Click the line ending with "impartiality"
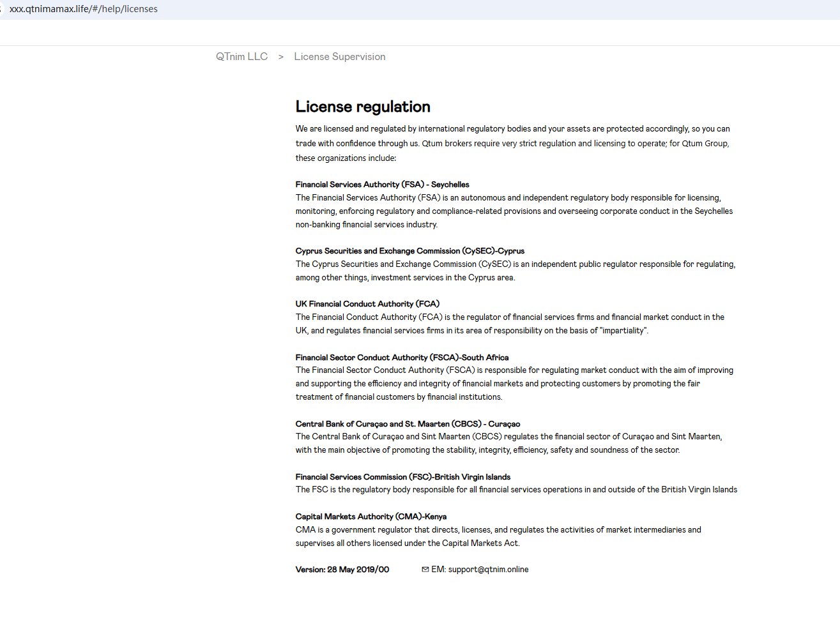840x622 pixels. coord(472,331)
